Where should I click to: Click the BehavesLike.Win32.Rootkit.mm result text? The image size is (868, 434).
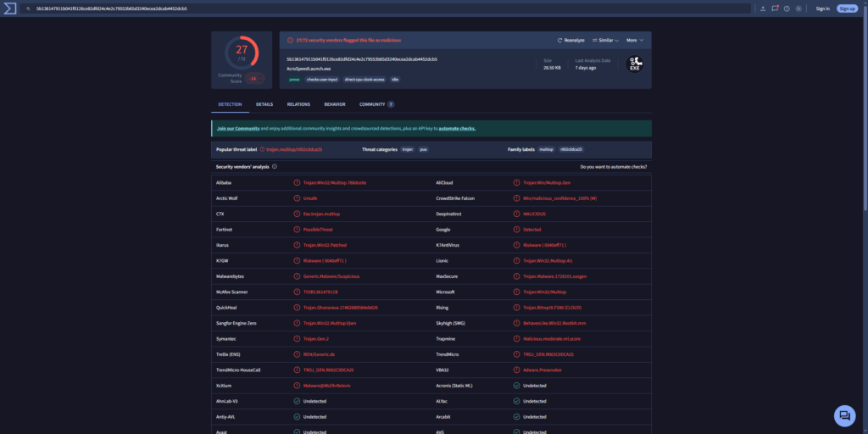(554, 323)
